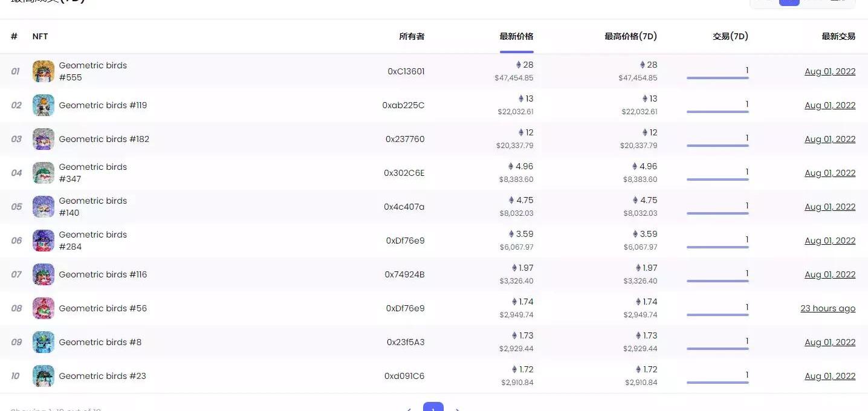Image resolution: width=868 pixels, height=411 pixels.
Task: Select the Geometric birds #116 thumbnail icon
Action: coord(44,274)
